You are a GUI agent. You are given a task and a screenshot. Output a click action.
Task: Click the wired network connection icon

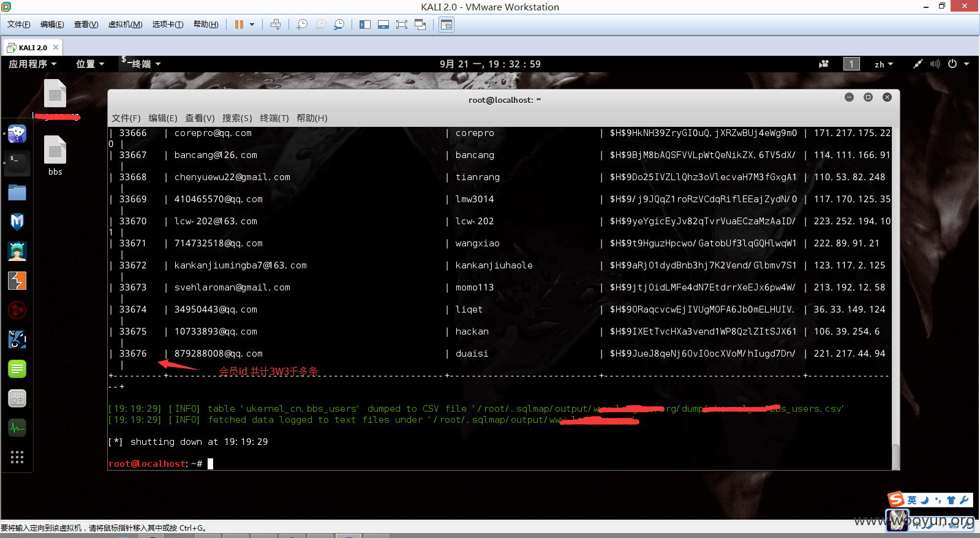point(918,64)
